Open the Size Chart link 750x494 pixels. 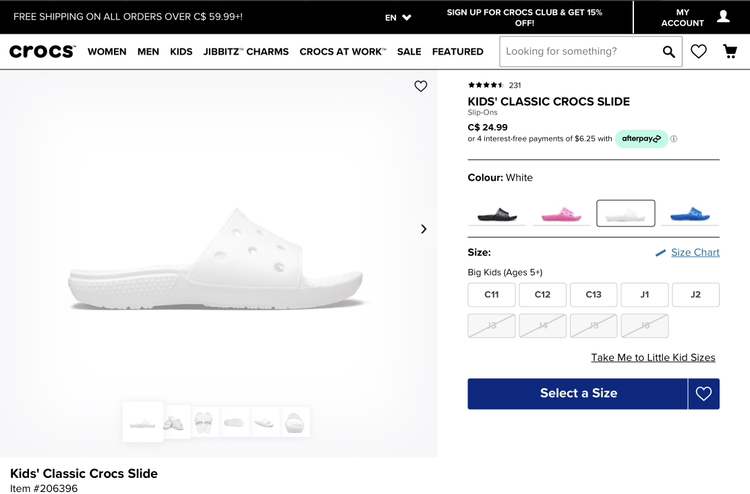pos(695,252)
